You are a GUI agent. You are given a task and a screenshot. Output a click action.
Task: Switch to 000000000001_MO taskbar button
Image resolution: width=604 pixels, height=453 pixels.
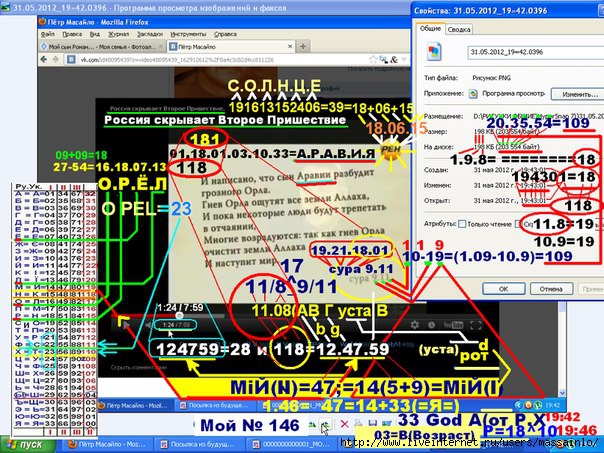click(x=294, y=445)
